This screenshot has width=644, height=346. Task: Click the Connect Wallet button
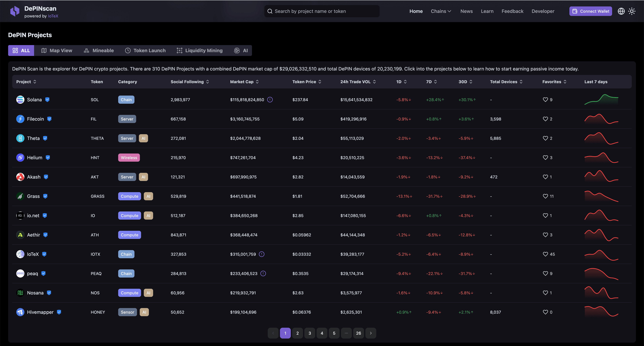coord(590,11)
